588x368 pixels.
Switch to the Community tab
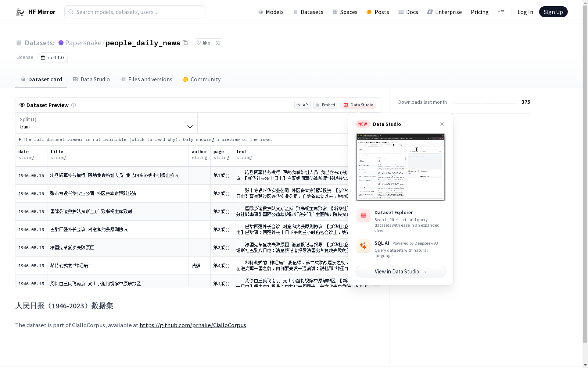202,79
